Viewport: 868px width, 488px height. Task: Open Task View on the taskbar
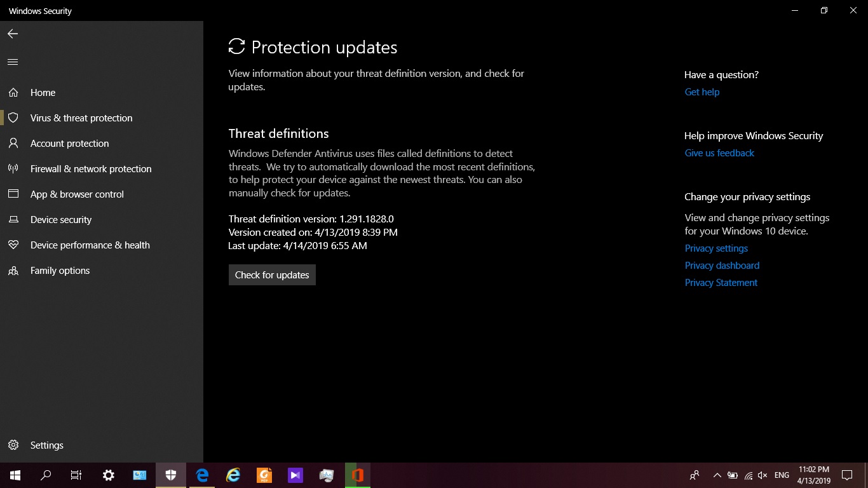pyautogui.click(x=76, y=475)
